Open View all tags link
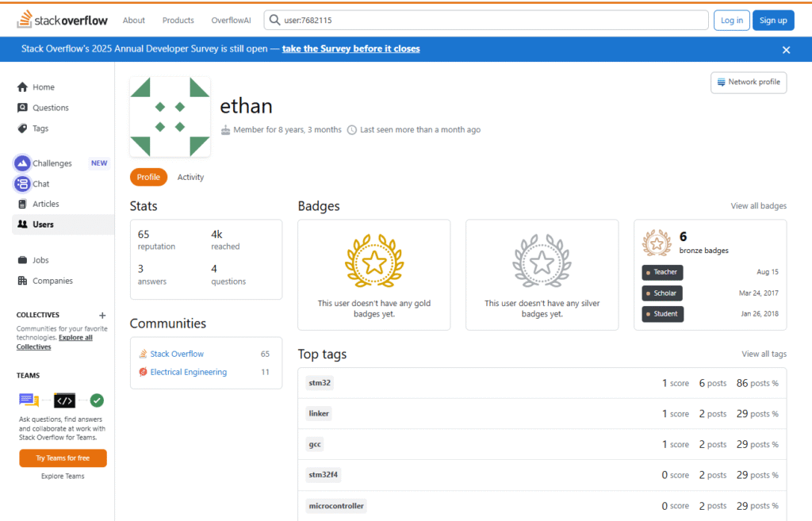 tap(764, 354)
